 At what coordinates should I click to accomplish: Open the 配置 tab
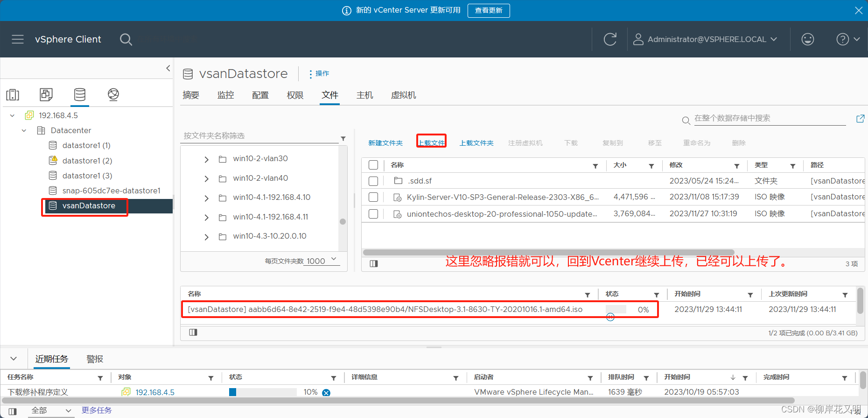pyautogui.click(x=260, y=95)
